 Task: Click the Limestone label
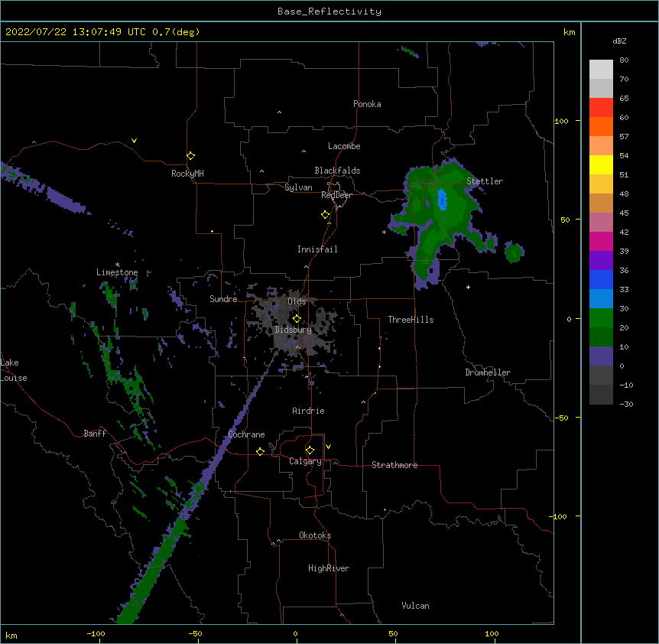coord(117,272)
